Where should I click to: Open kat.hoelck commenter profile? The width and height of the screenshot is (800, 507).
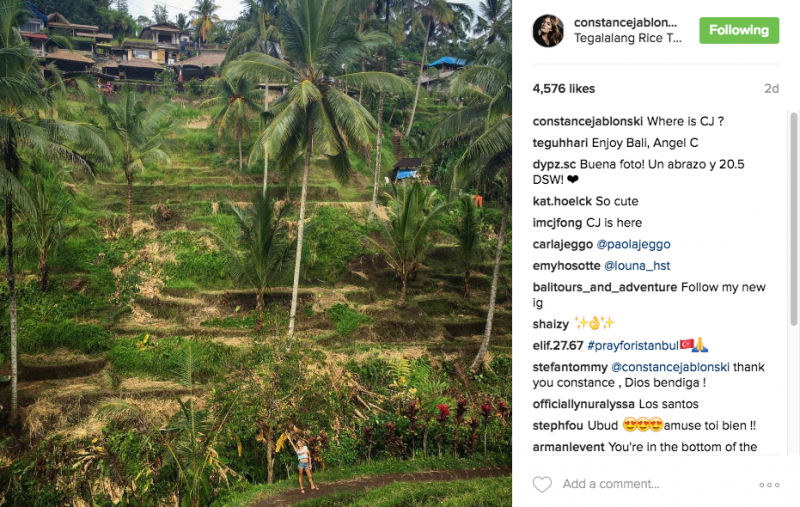[563, 201]
